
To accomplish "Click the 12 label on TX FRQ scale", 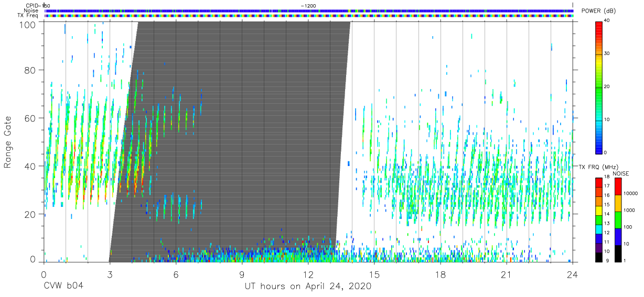I will [607, 233].
